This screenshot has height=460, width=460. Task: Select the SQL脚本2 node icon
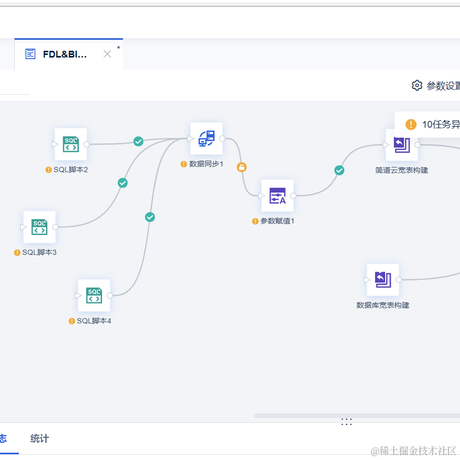(x=71, y=144)
